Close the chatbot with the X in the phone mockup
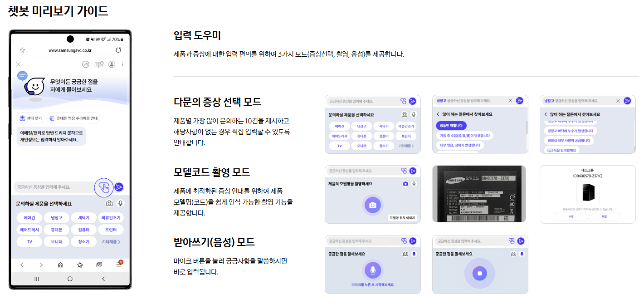644x304 pixels. click(19, 64)
